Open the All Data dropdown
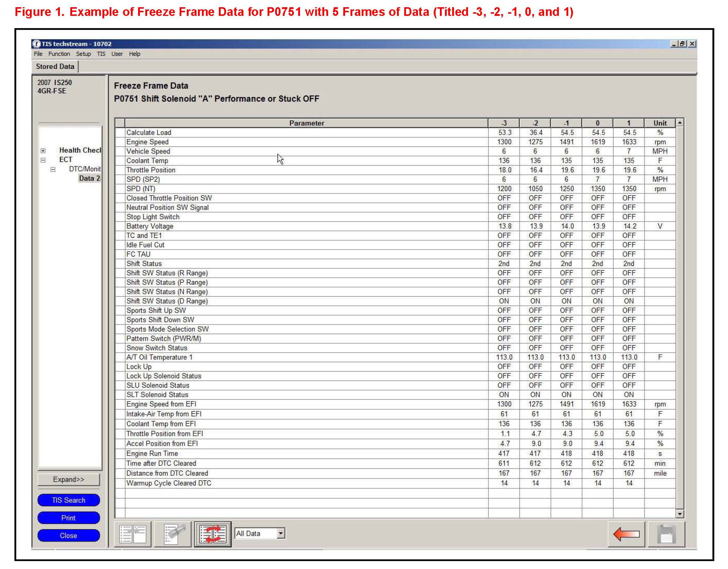The height and width of the screenshot is (569, 728). (x=281, y=533)
